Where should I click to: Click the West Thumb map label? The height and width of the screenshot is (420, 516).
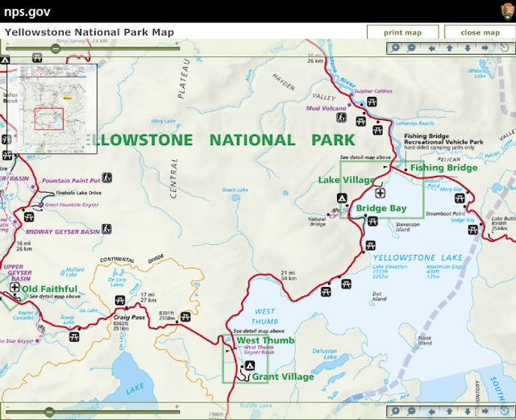click(265, 340)
